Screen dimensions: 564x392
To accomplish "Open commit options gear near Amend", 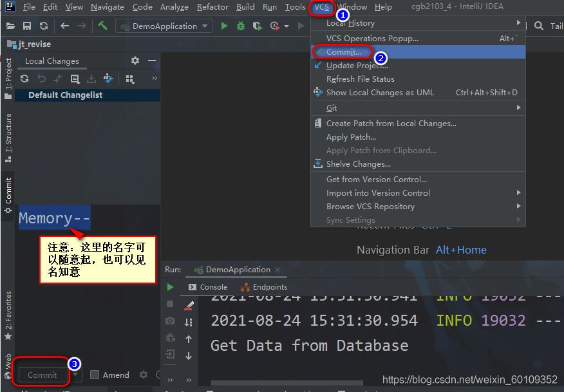I will click(144, 375).
